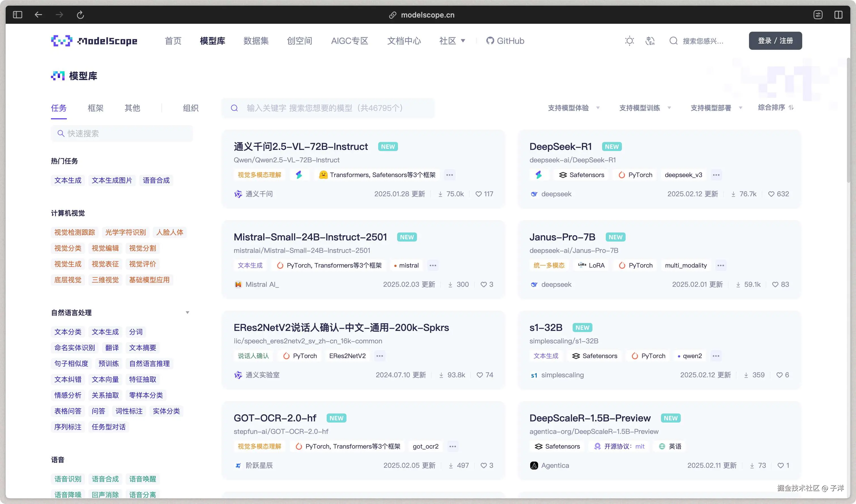Collapse the 自然语言处理 section arrow
The height and width of the screenshot is (504, 856).
(187, 313)
